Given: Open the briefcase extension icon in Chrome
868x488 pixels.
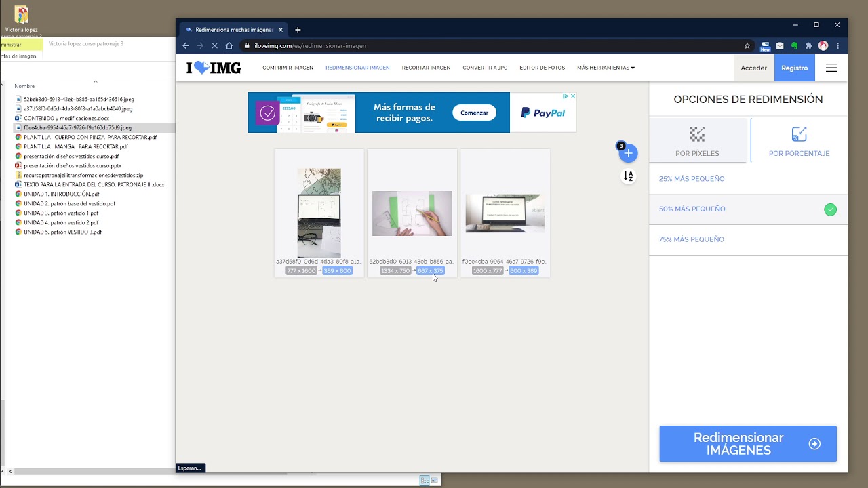Looking at the screenshot, I should tap(780, 46).
